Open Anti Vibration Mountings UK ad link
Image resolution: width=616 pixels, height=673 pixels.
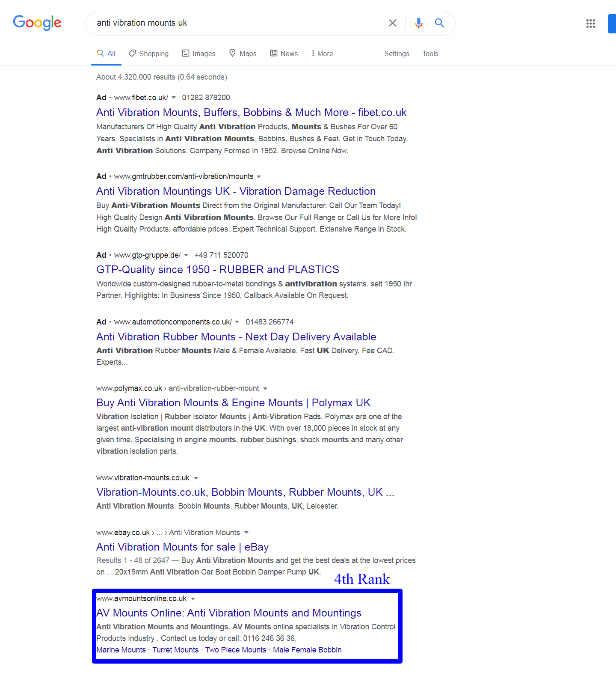tap(236, 191)
